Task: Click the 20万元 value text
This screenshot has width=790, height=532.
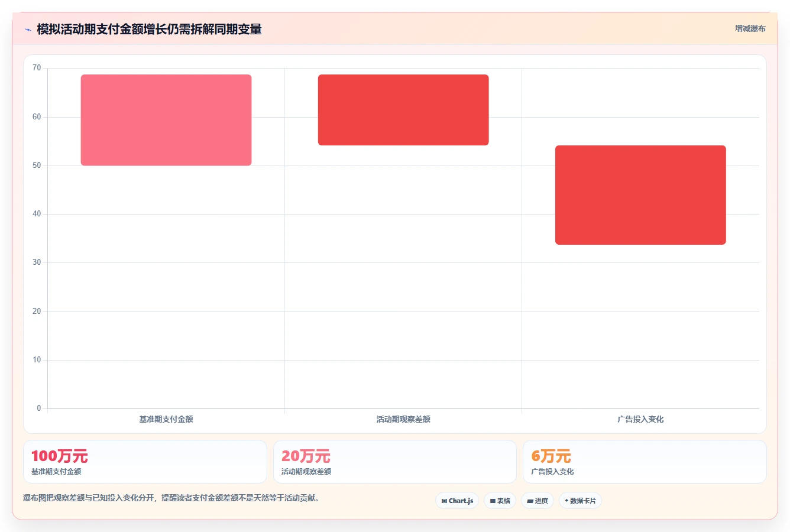Action: [306, 456]
